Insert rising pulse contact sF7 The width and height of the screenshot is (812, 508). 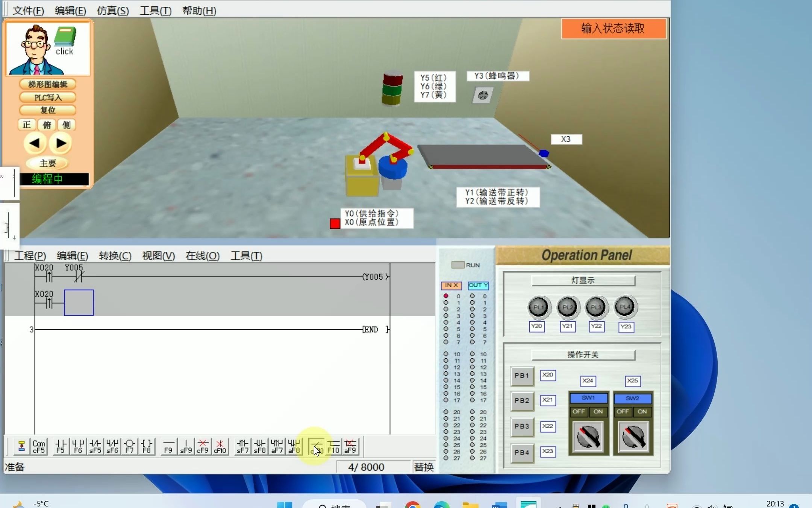(x=242, y=446)
